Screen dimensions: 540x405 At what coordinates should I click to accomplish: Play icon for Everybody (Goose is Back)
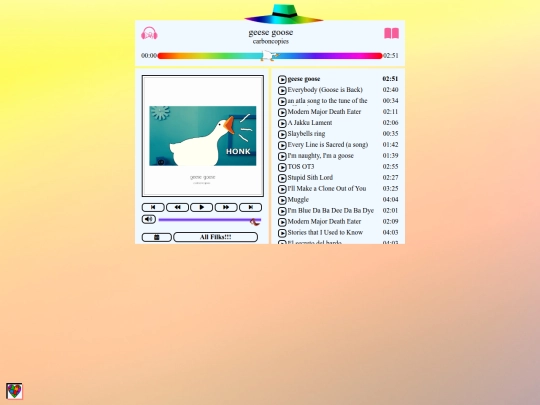(282, 91)
